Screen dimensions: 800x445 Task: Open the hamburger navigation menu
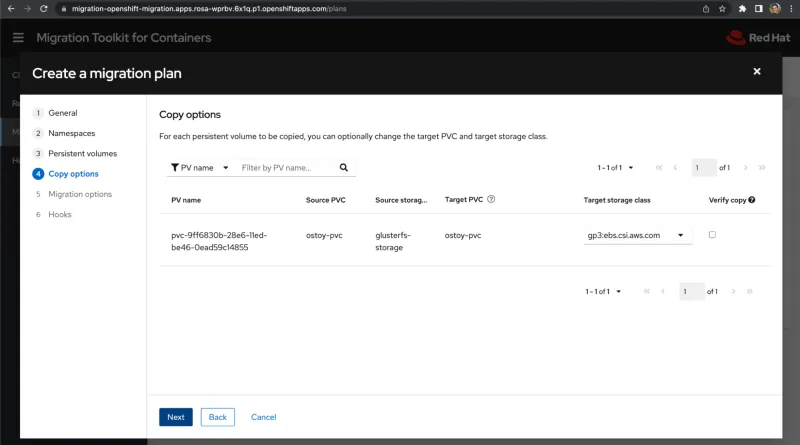point(18,38)
